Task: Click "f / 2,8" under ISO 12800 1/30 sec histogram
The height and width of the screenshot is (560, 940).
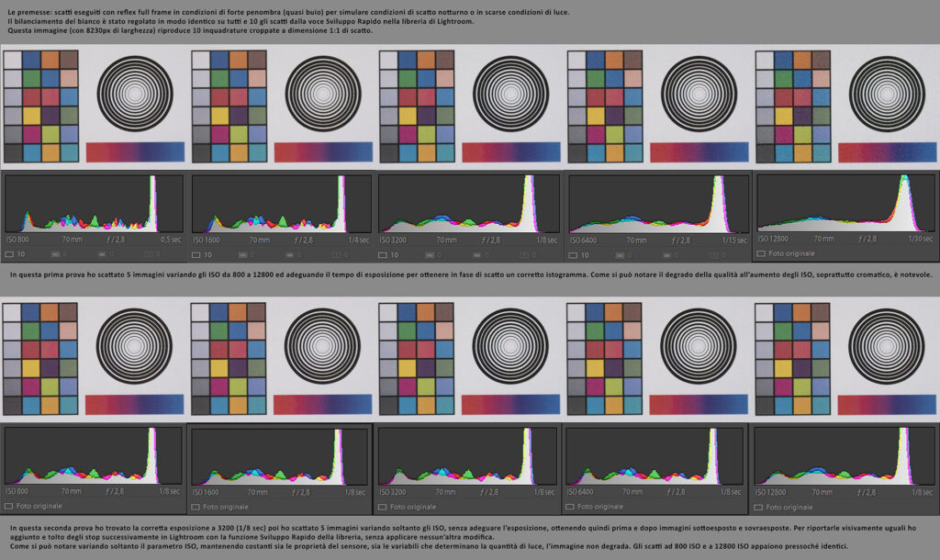Action: (867, 239)
